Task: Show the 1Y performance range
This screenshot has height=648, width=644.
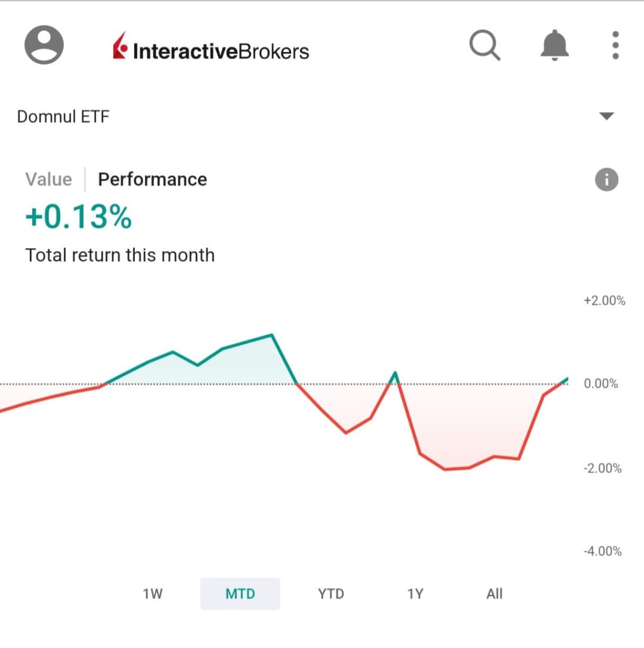Action: click(415, 594)
